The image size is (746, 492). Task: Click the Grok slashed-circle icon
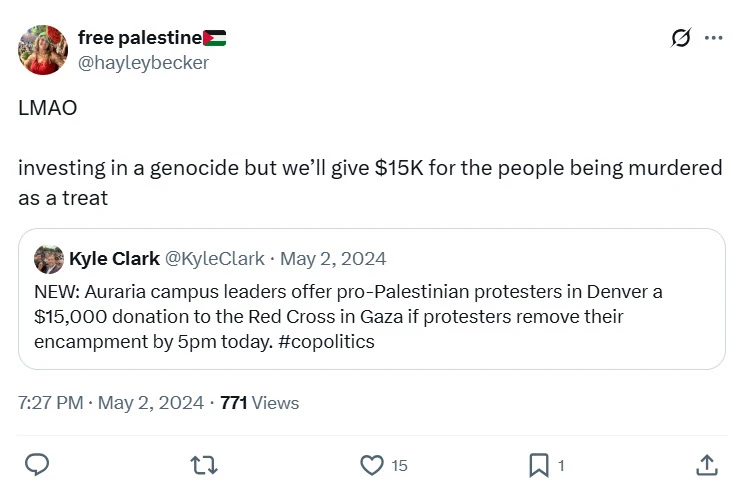coord(681,39)
